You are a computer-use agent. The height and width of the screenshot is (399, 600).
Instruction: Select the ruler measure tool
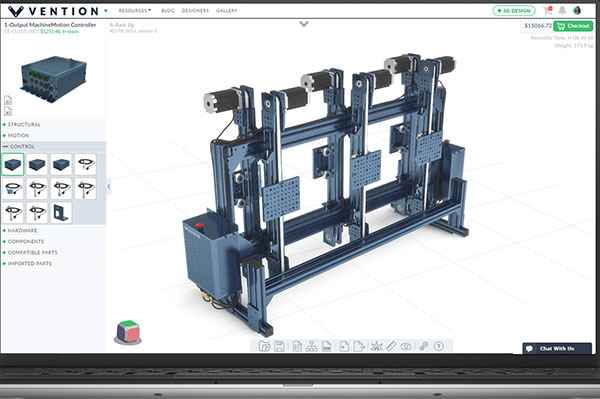[391, 346]
